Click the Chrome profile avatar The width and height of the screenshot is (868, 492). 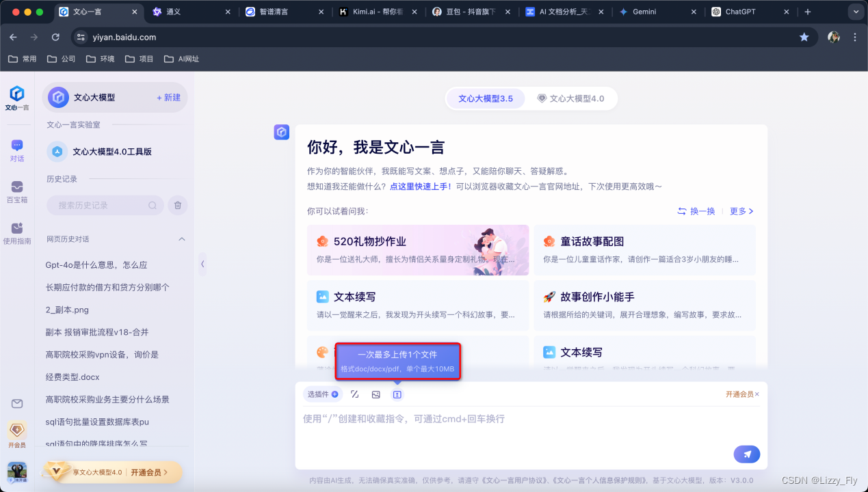pos(833,37)
